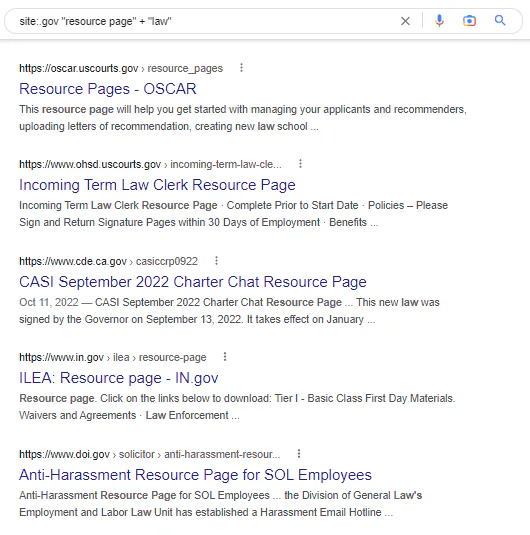Image resolution: width=530 pixels, height=535 pixels.
Task: Click the OSCAR snippet starting 'This resource page will help'
Action: [243, 118]
